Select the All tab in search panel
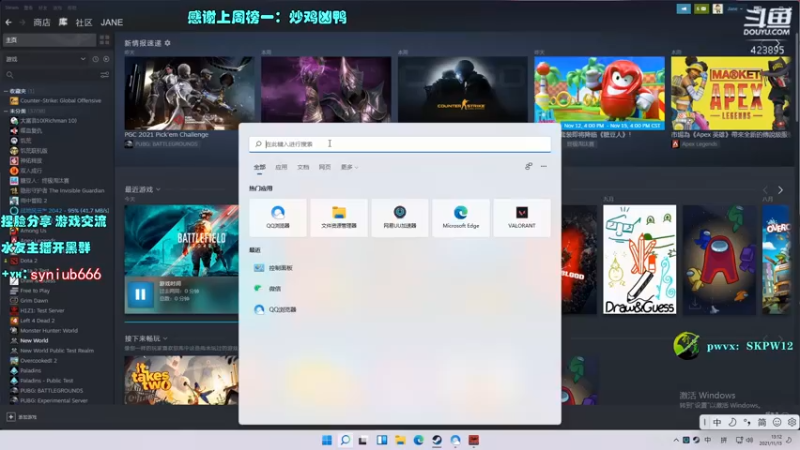 [259, 167]
